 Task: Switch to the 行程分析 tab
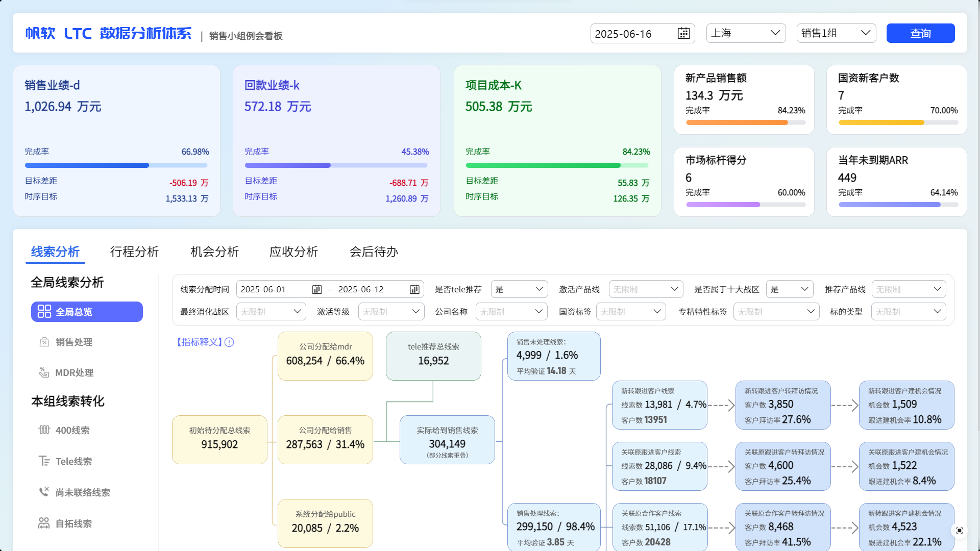click(134, 252)
